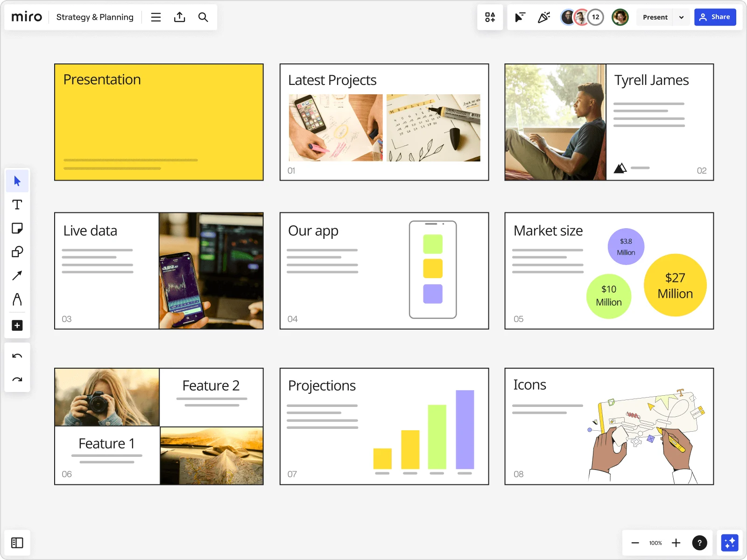Expand the list of 12 hidden collaborators
This screenshot has height=560, width=747.
(595, 17)
